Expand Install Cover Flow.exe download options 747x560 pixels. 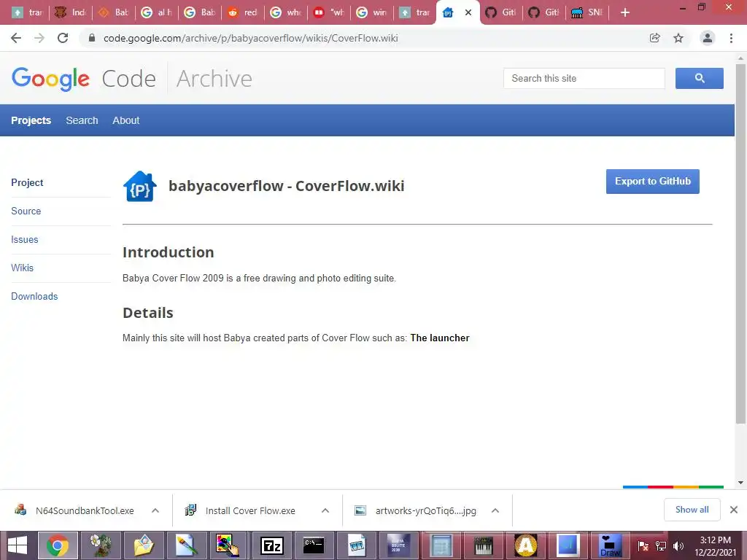325,510
